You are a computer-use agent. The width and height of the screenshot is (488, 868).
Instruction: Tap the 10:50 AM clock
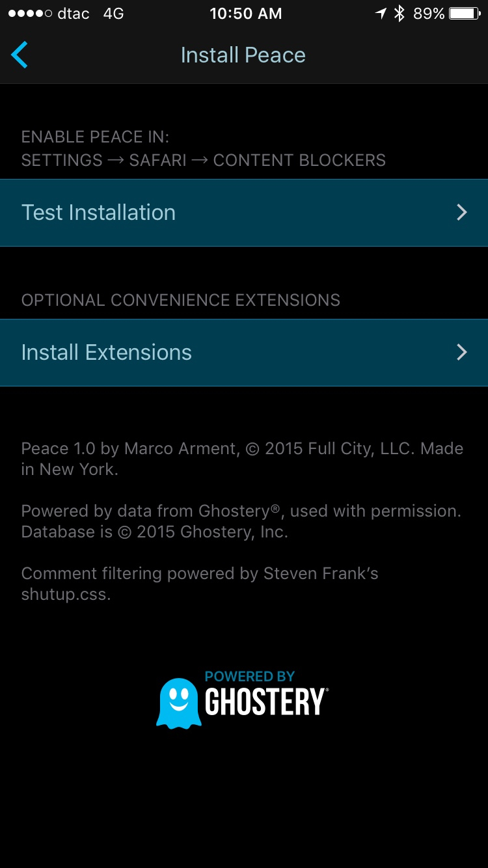(x=246, y=14)
